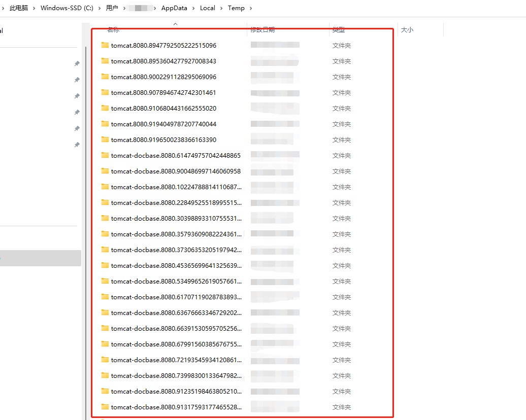Select folder name tomcat-docbase.8080.63676663346729202...

177,313
